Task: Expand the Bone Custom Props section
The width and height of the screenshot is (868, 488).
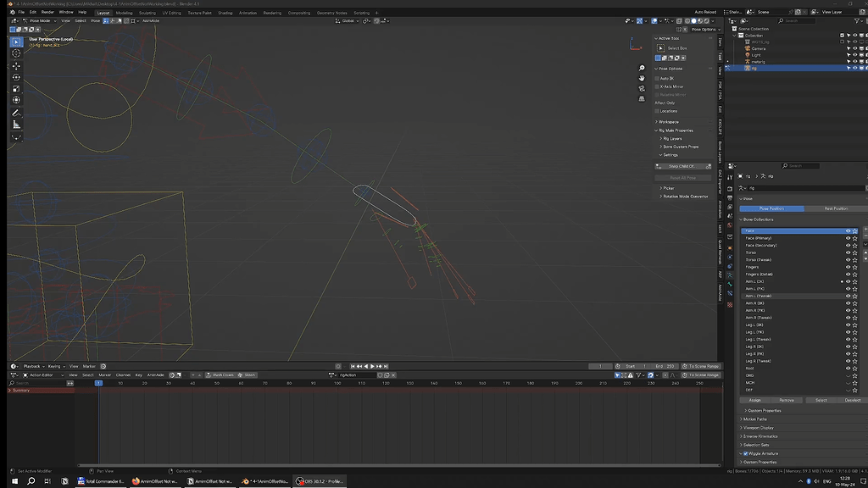Action: (x=679, y=147)
